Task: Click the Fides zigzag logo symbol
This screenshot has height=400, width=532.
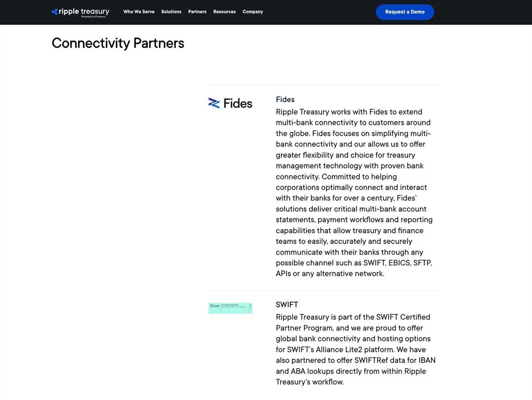Action: tap(214, 103)
